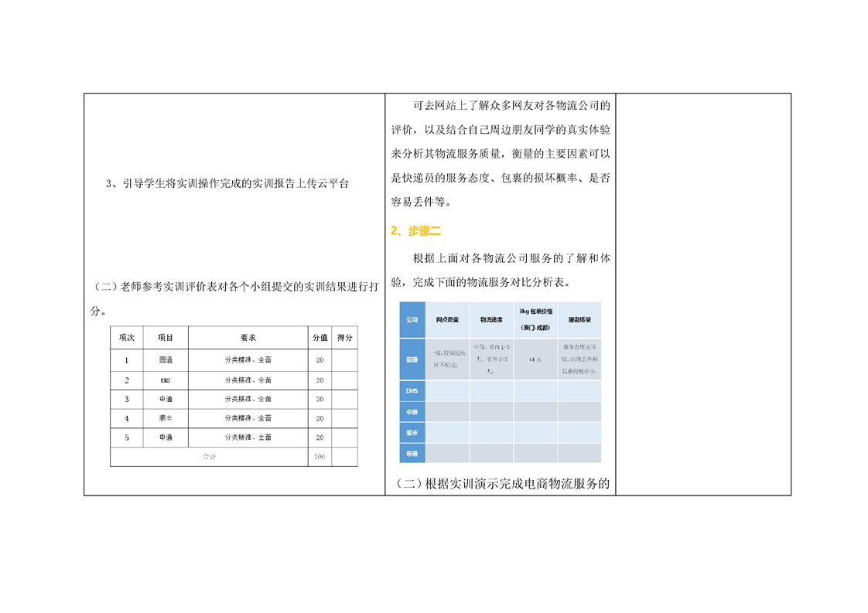Click the "要求" column header

tap(248, 338)
